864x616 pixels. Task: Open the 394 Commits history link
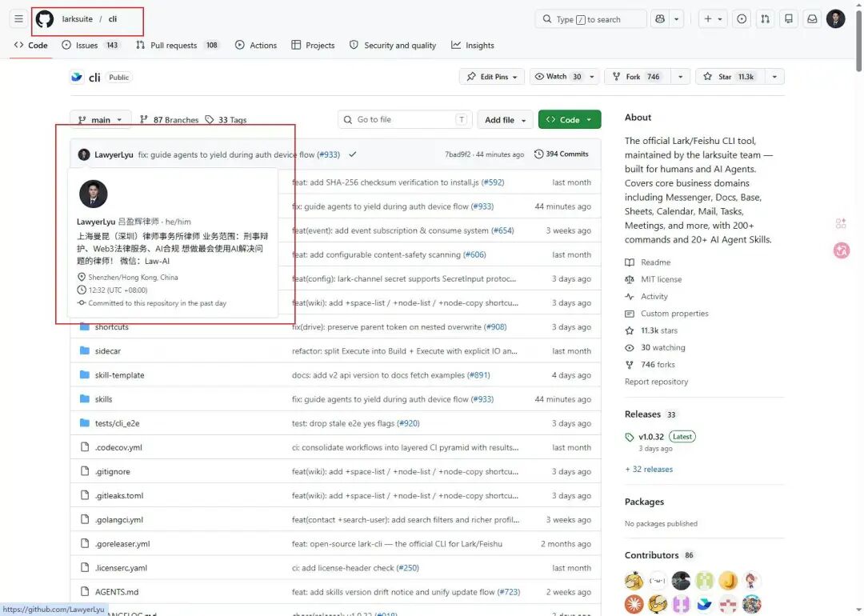click(562, 154)
